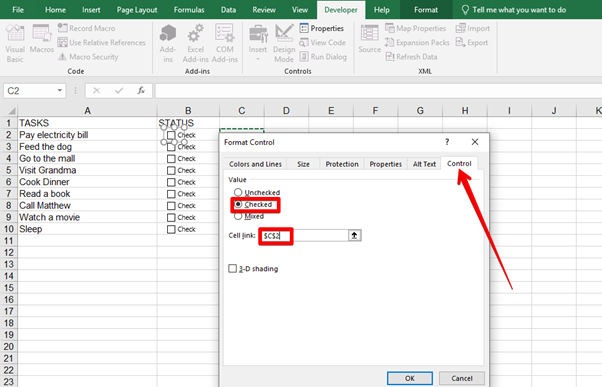
Task: Click Run Dialog
Action: click(323, 56)
